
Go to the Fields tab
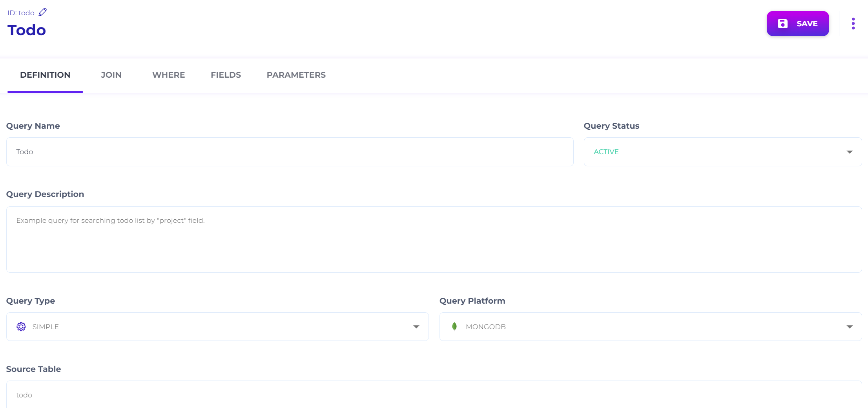[226, 75]
